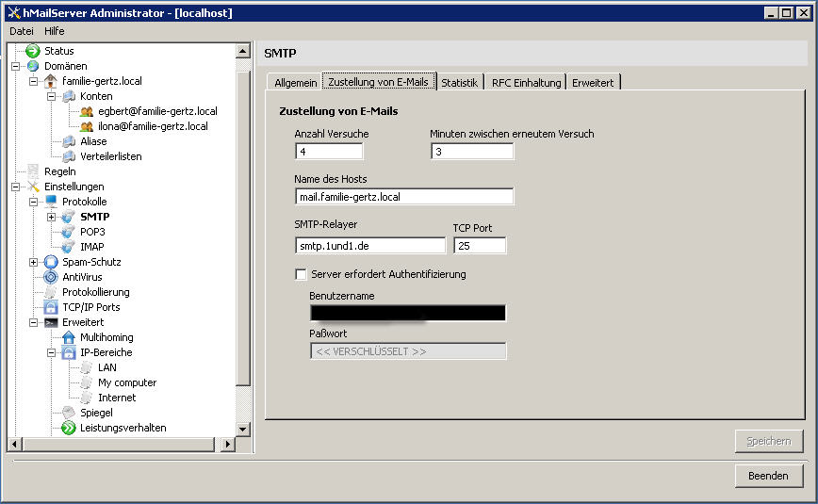Open the Hilfe menu
Screen dimensions: 818x504
click(55, 31)
